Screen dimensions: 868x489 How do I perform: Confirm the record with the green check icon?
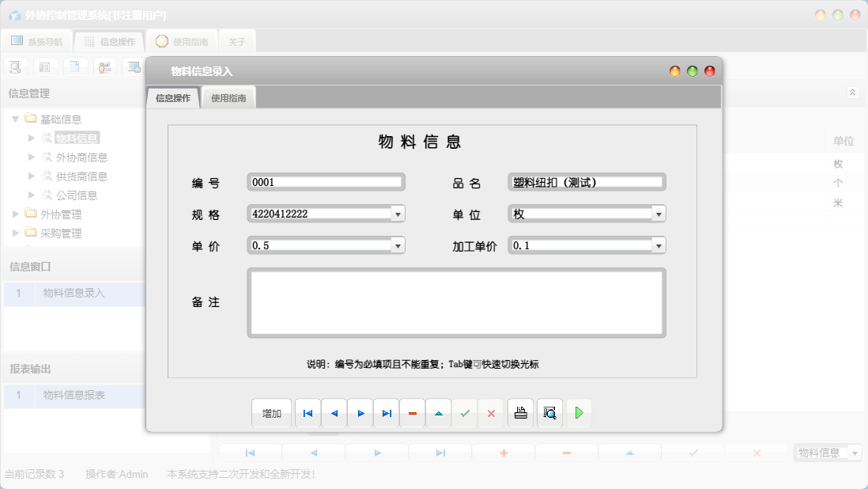pos(464,412)
